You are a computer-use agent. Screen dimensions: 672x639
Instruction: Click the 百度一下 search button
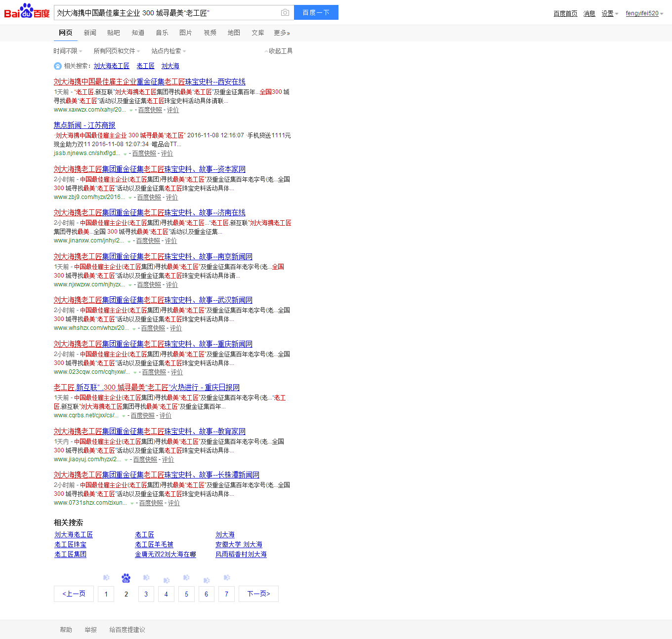316,12
